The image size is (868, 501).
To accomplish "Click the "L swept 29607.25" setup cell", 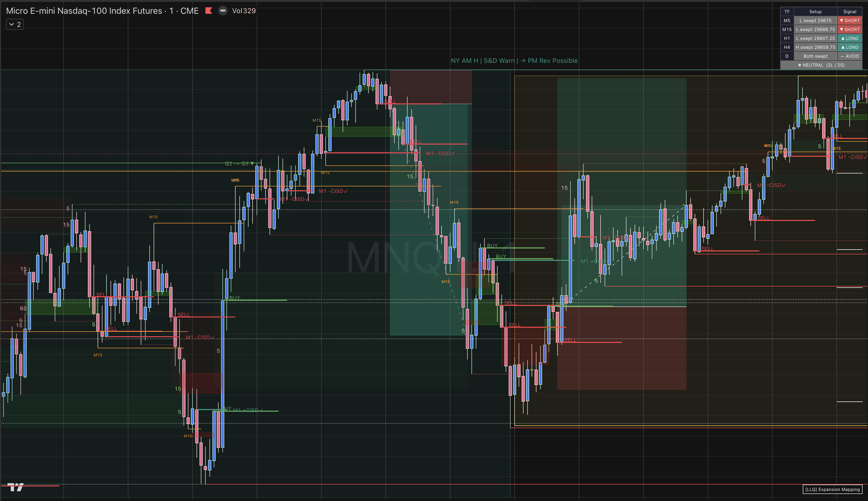I will coord(815,39).
